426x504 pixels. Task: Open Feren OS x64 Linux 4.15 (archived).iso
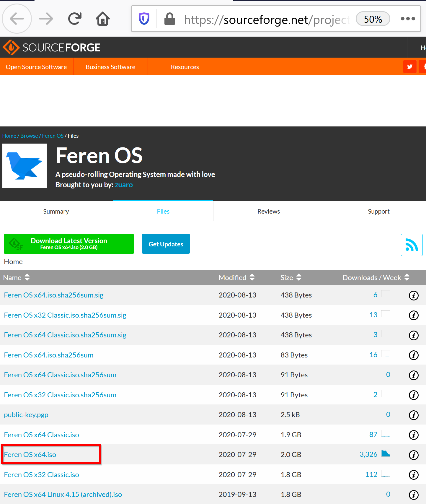click(63, 495)
